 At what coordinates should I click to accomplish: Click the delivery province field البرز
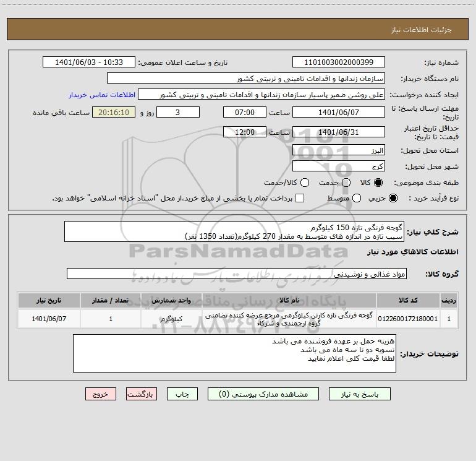click(x=339, y=150)
